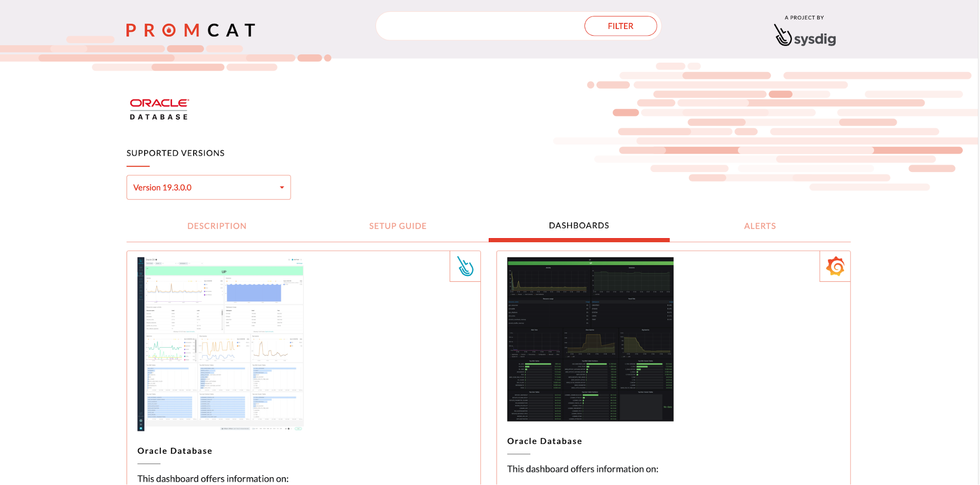
Task: Switch to the Description tab
Action: [x=217, y=226]
